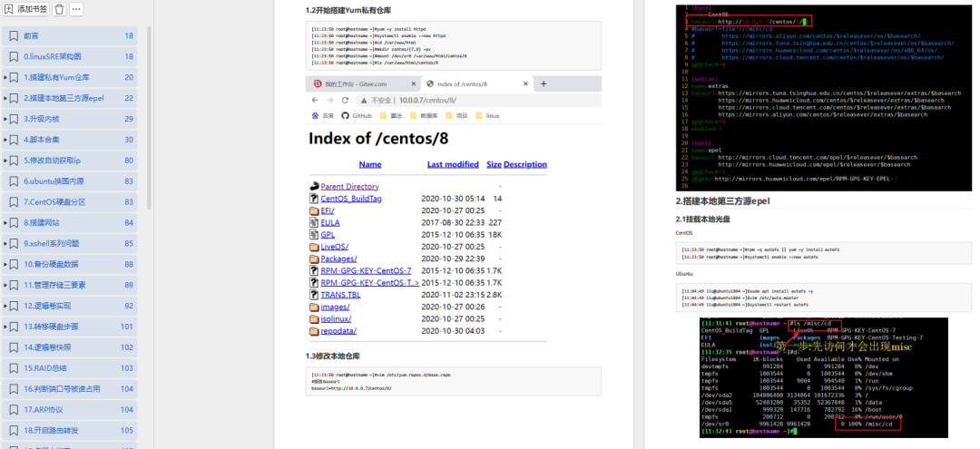
Task: Click the address bar showing 10.0.0.7/centos/8/
Action: pyautogui.click(x=479, y=100)
